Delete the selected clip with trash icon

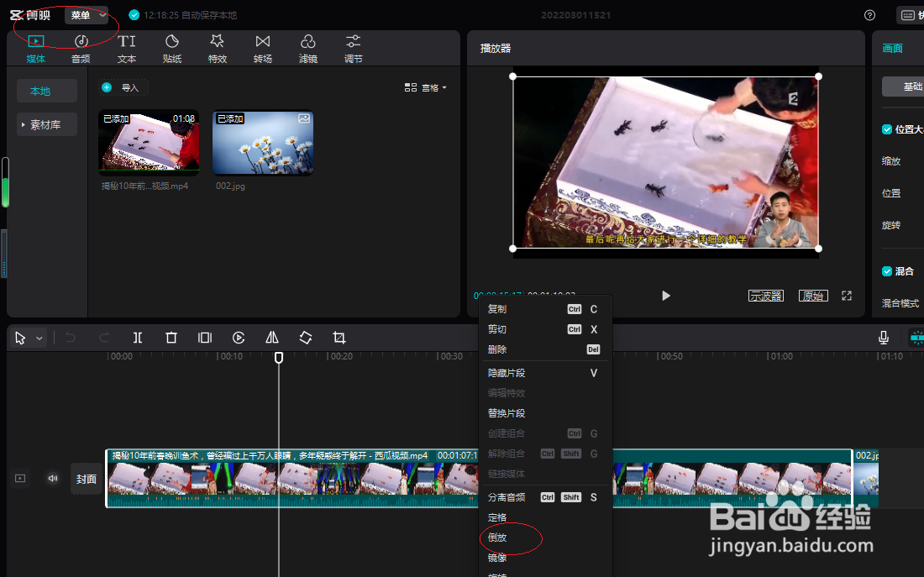tap(171, 338)
